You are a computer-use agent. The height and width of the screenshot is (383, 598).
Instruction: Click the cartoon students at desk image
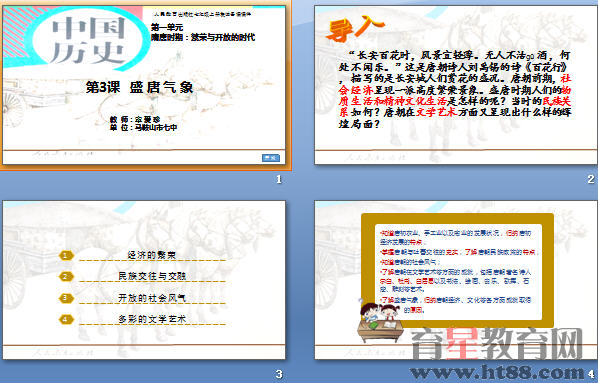(381, 322)
